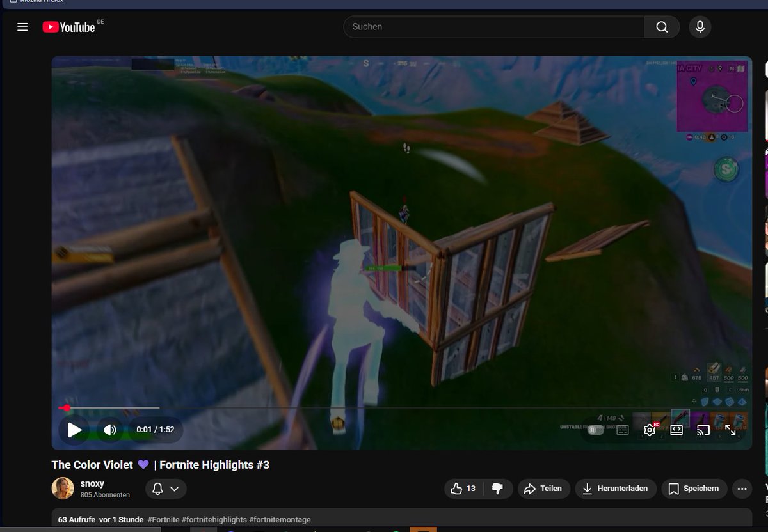This screenshot has height=532, width=768.
Task: Toggle subtitles captions button
Action: pyautogui.click(x=622, y=430)
